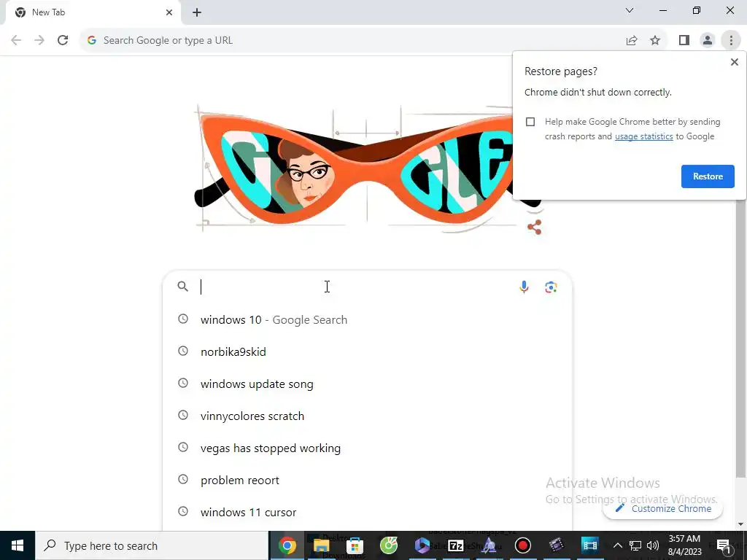
Task: Click the taskbar Type here to search box
Action: (x=152, y=545)
